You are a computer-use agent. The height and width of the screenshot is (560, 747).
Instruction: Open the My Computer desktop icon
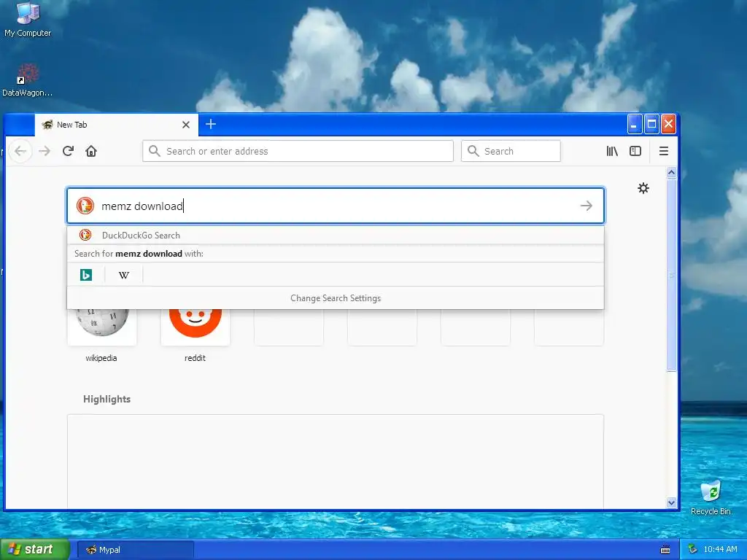pos(28,20)
